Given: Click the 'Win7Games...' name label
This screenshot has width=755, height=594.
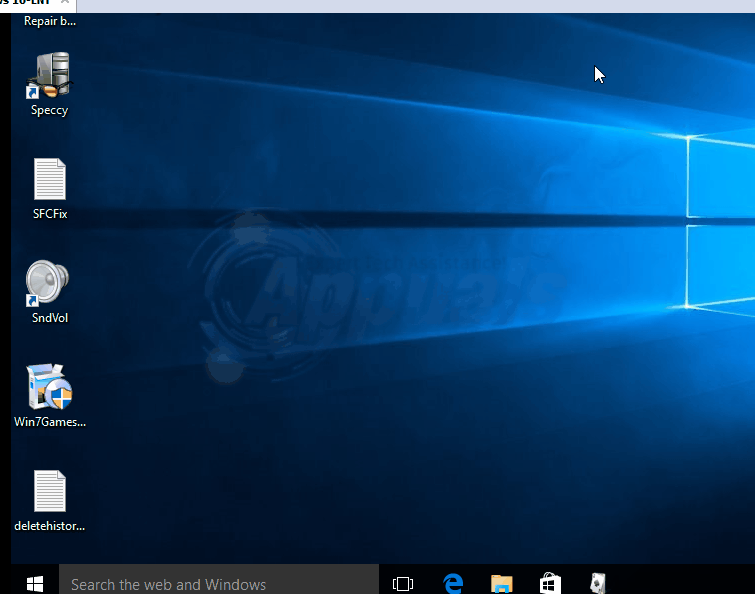Looking at the screenshot, I should [x=49, y=422].
